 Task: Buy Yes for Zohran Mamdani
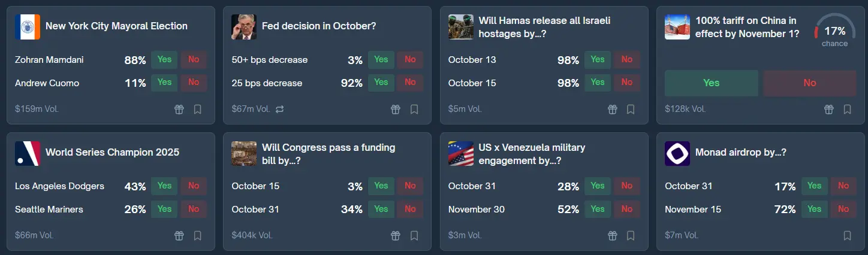[x=164, y=60]
